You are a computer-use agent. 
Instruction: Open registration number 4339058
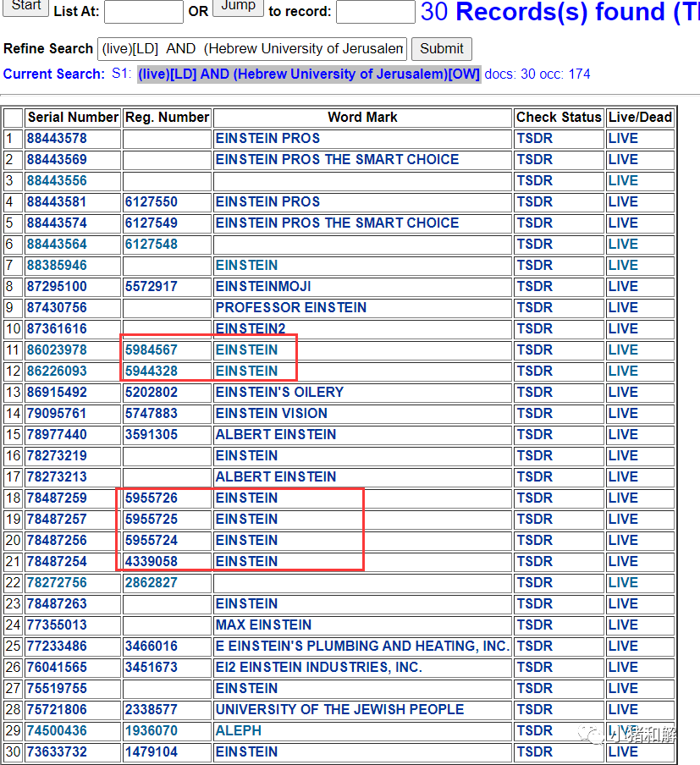(152, 561)
